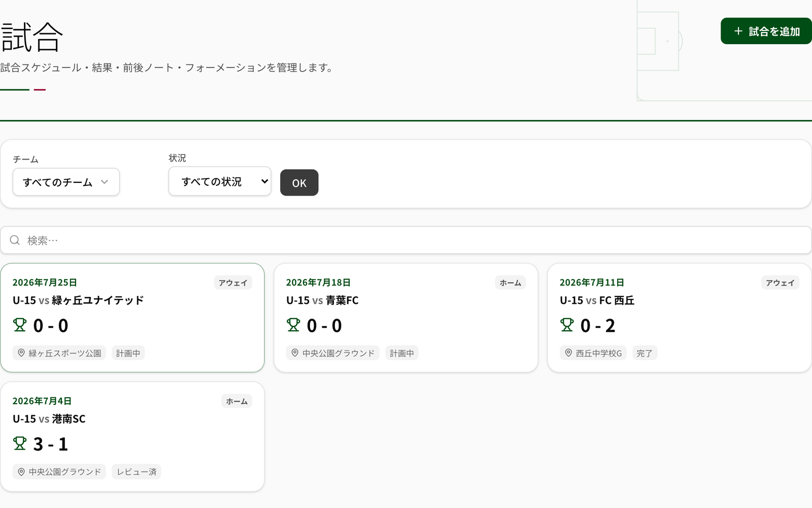Viewport: 812px width, 508px height.
Task: Click アウェイ badge on 7月11日 card
Action: (x=780, y=282)
